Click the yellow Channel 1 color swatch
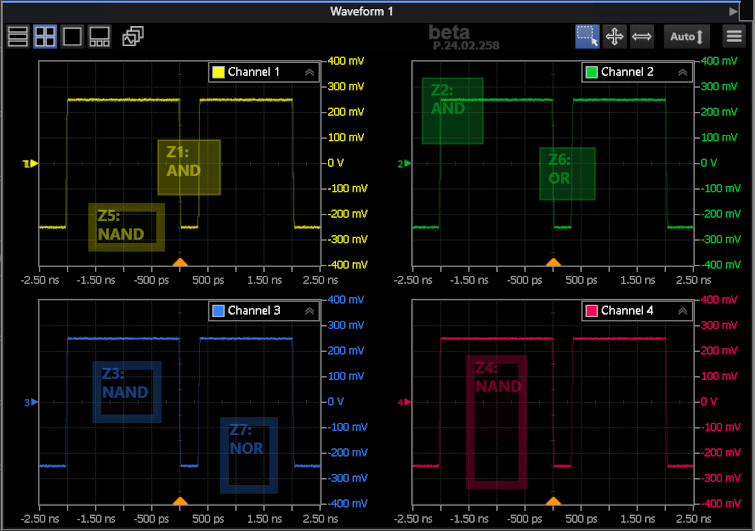This screenshot has width=755, height=531. click(218, 72)
